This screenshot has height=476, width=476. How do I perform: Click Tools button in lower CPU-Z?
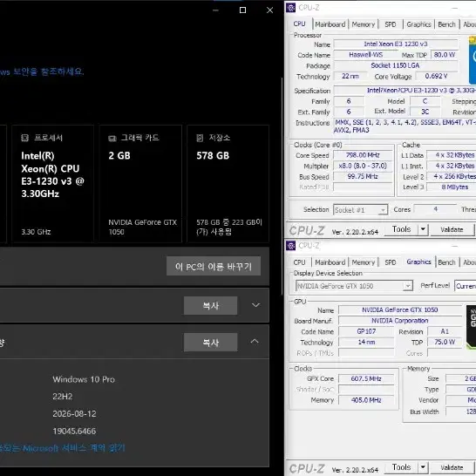point(401,467)
